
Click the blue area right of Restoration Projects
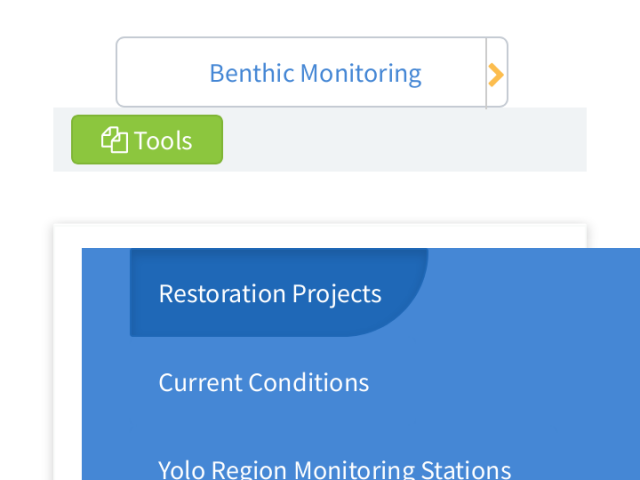534,292
